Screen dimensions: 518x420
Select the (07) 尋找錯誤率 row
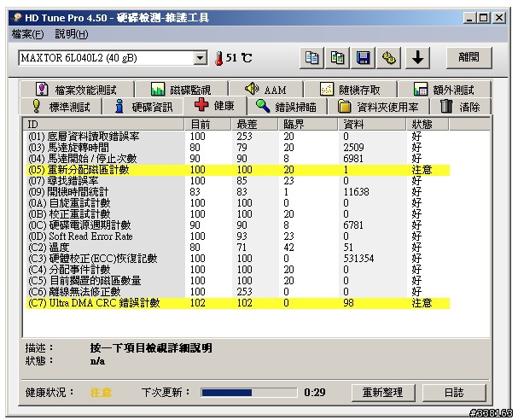pos(238,181)
